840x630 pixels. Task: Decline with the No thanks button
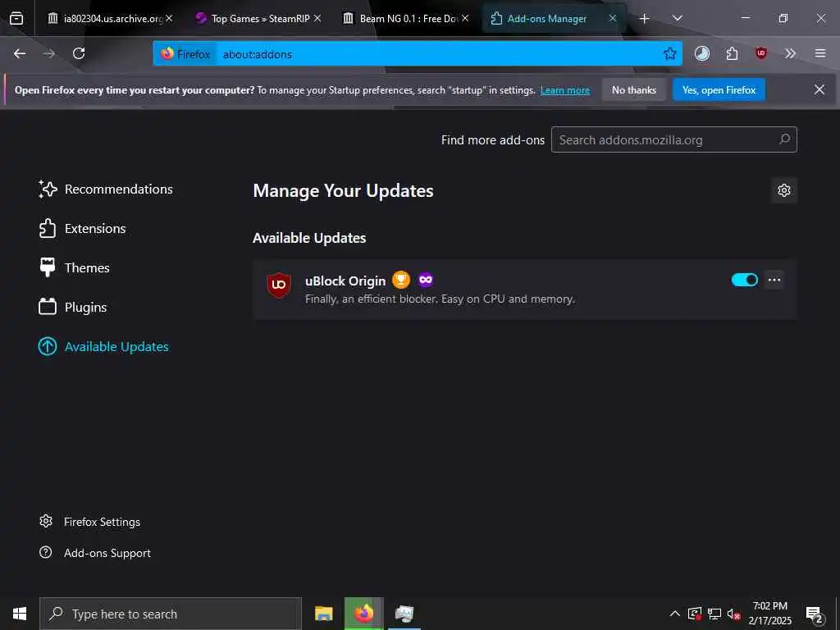(634, 90)
